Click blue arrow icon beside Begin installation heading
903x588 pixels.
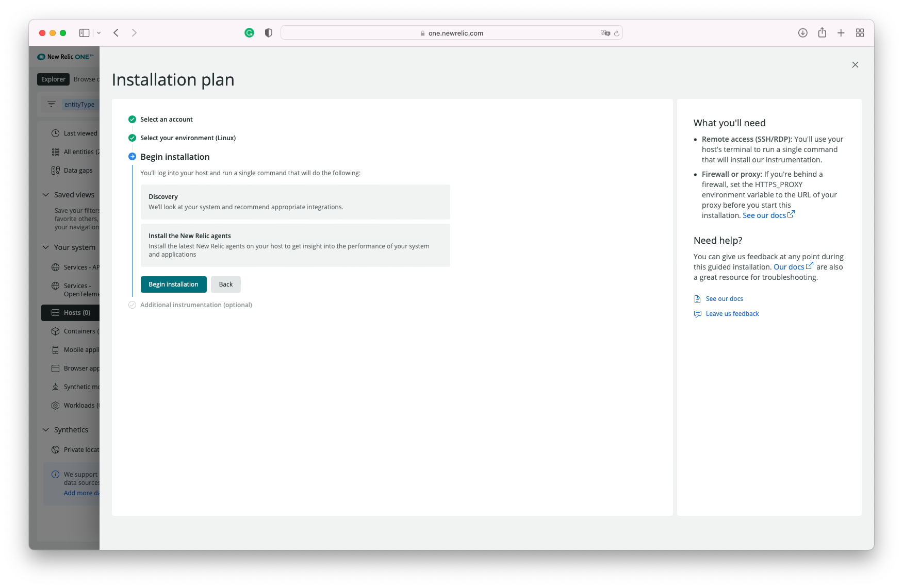(132, 157)
